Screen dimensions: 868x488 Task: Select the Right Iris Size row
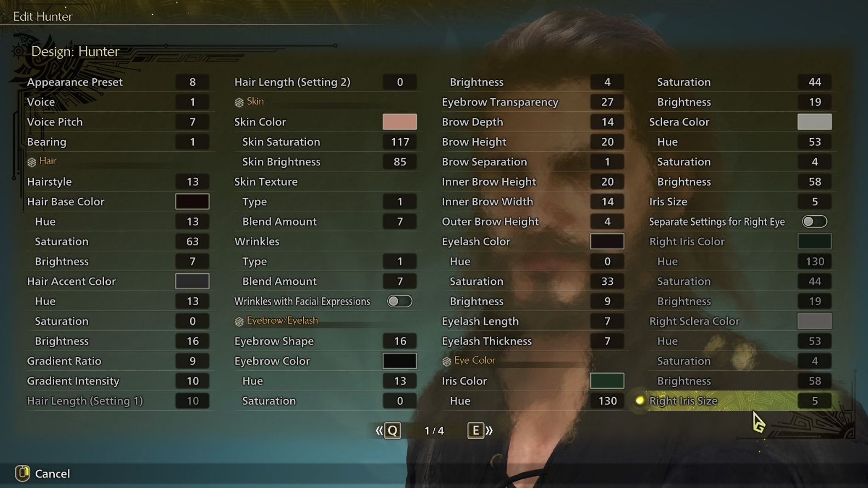coord(735,401)
